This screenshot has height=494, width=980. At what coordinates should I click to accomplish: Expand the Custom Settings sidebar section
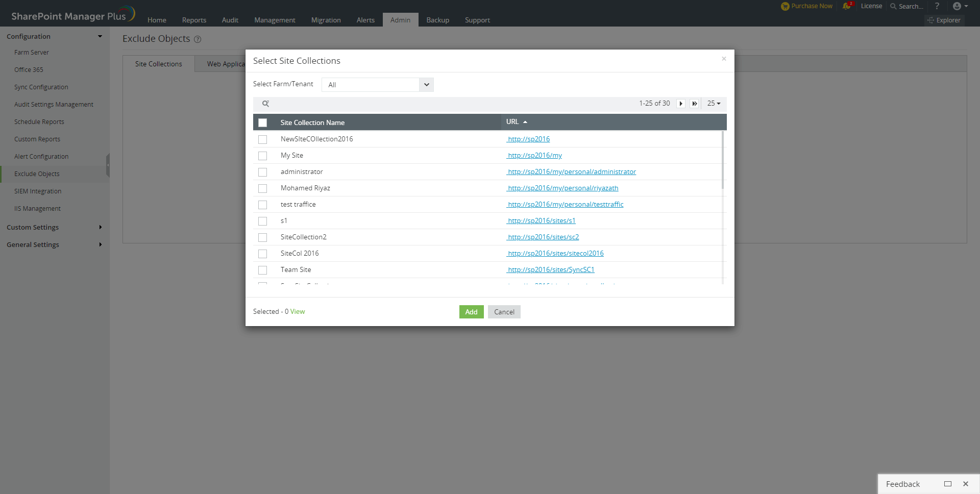pos(101,227)
